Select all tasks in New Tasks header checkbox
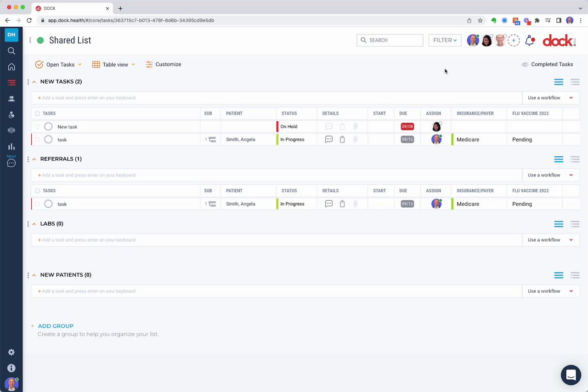The height and width of the screenshot is (392, 588). click(x=37, y=114)
